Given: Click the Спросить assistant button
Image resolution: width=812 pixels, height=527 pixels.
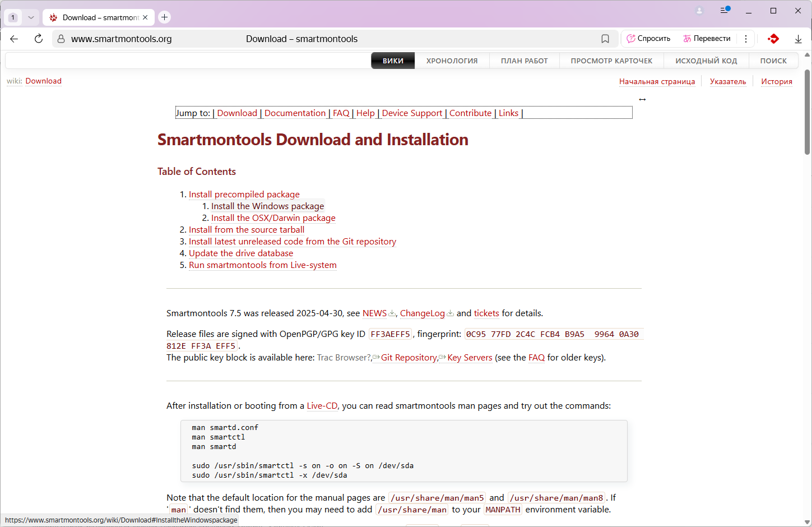Looking at the screenshot, I should (648, 39).
